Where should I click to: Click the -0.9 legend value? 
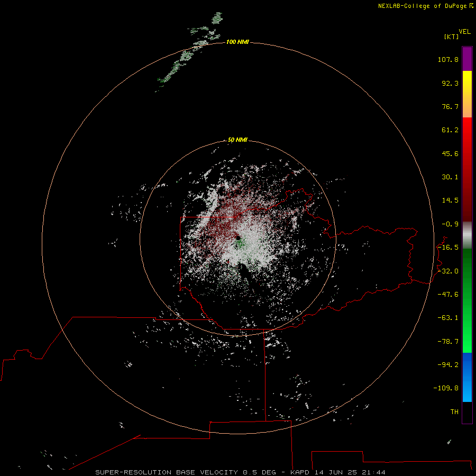click(x=450, y=224)
